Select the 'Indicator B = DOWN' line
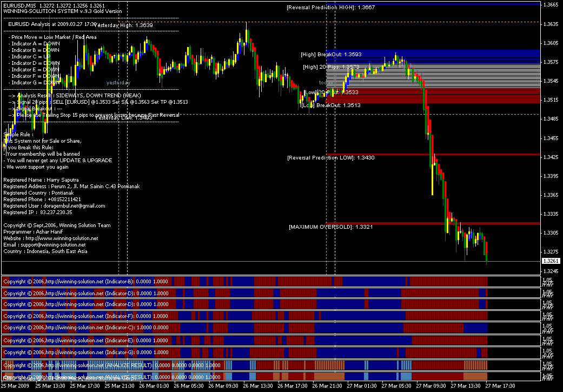 pyautogui.click(x=34, y=50)
